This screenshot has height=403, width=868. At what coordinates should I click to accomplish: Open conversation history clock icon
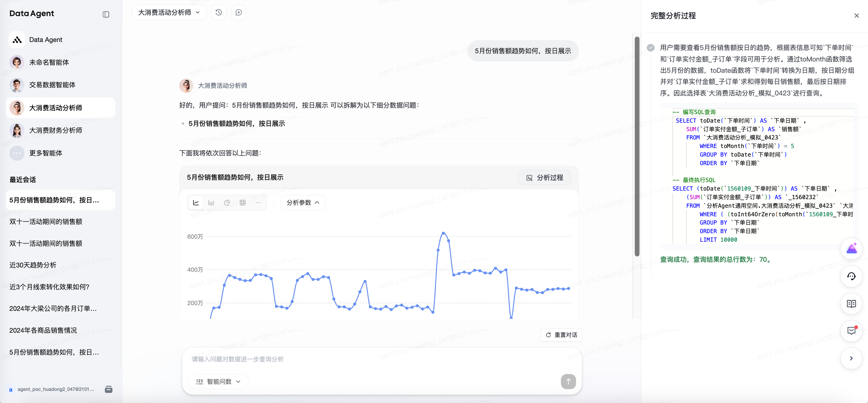coord(219,12)
